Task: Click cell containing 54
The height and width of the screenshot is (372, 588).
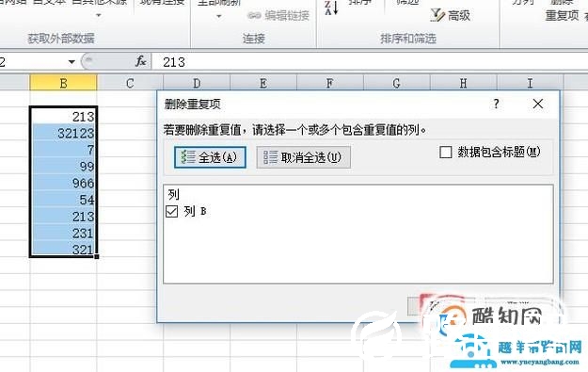Action: [x=63, y=200]
